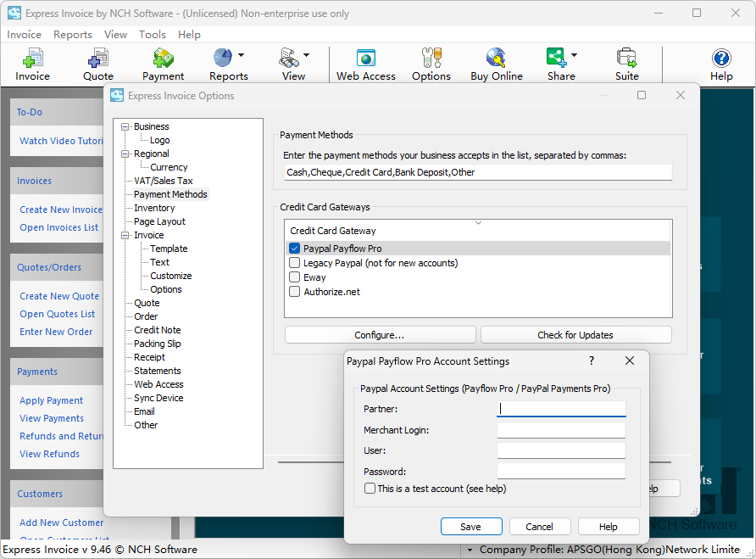Click Cancel in Payflow settings dialog
This screenshot has height=559, width=756.
point(540,526)
